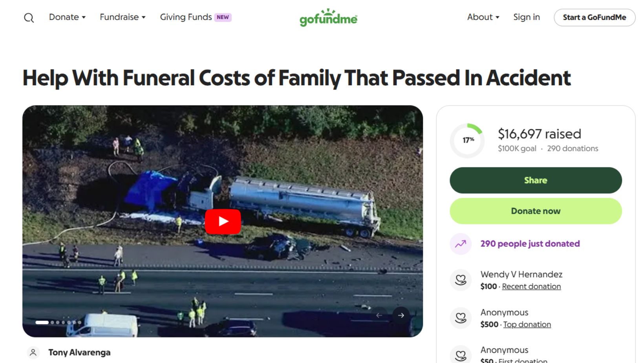
Task: Open the search magnifier icon
Action: 29,18
